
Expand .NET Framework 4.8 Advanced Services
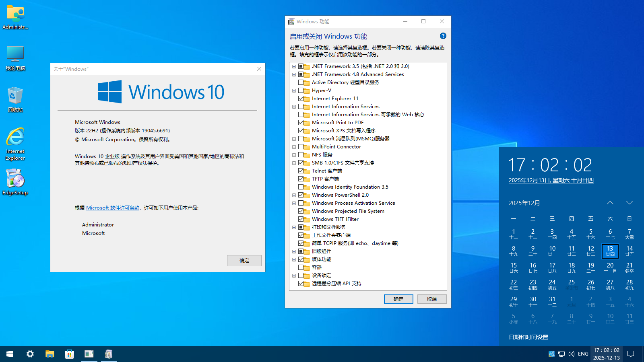coord(294,74)
